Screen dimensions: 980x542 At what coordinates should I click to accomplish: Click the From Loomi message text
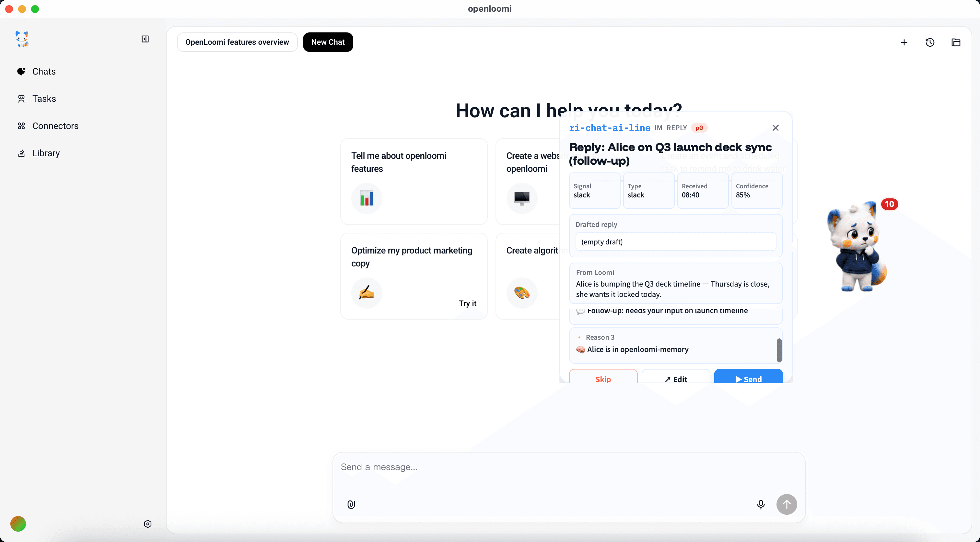click(x=672, y=289)
